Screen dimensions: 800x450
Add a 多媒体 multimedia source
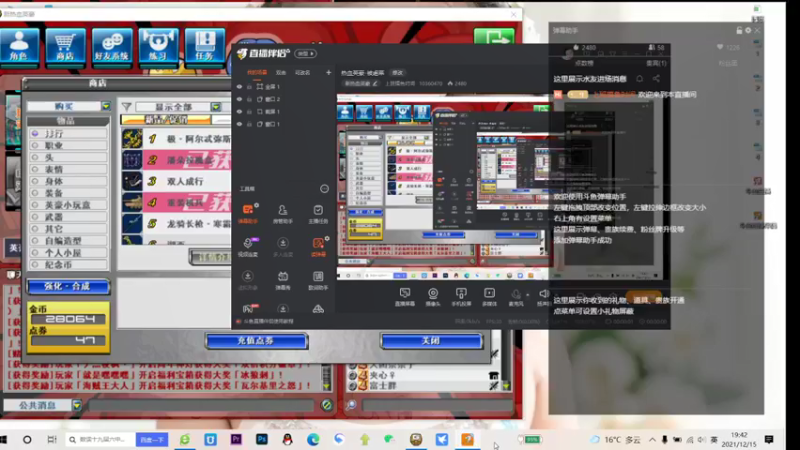point(489,296)
